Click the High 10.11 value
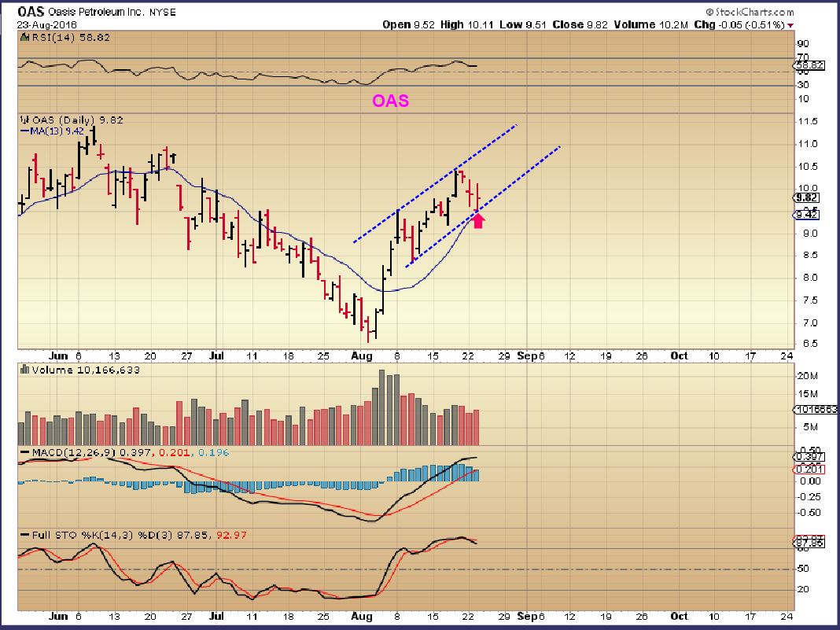This screenshot has width=840, height=630. tap(466, 24)
